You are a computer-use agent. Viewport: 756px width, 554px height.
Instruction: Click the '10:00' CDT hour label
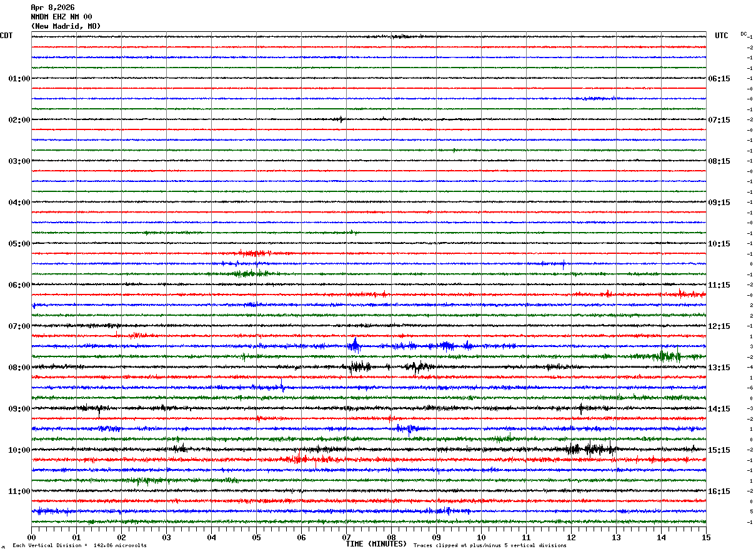pos(19,450)
